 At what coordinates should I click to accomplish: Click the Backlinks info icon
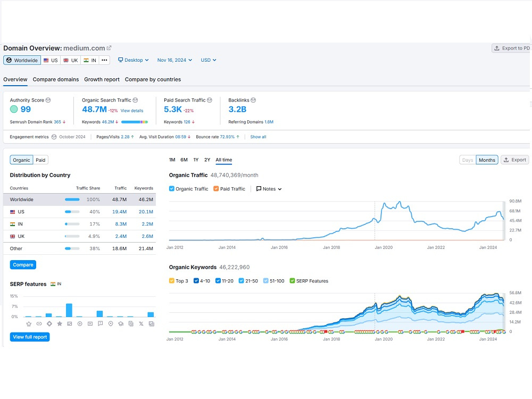253,100
